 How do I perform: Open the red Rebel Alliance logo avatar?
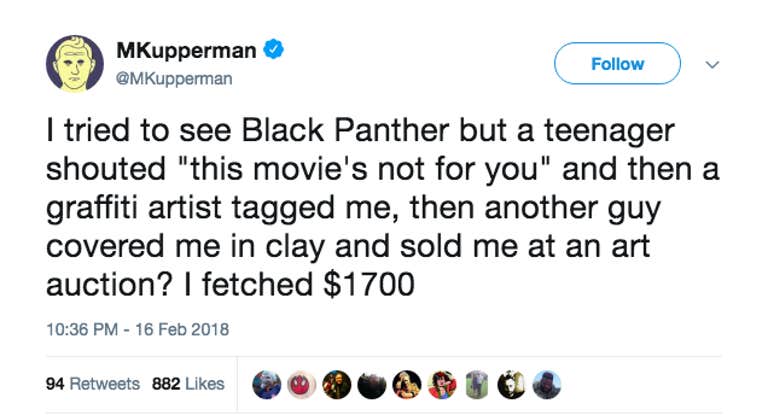point(302,385)
